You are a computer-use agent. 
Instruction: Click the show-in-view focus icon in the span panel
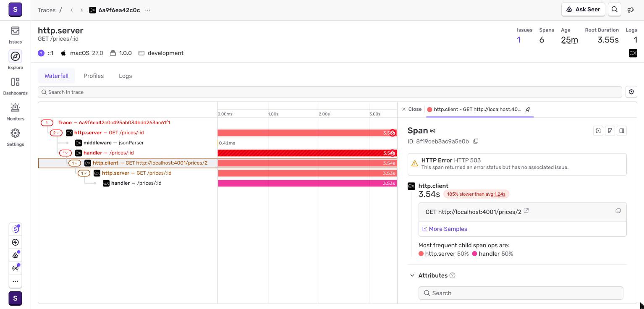tap(598, 131)
